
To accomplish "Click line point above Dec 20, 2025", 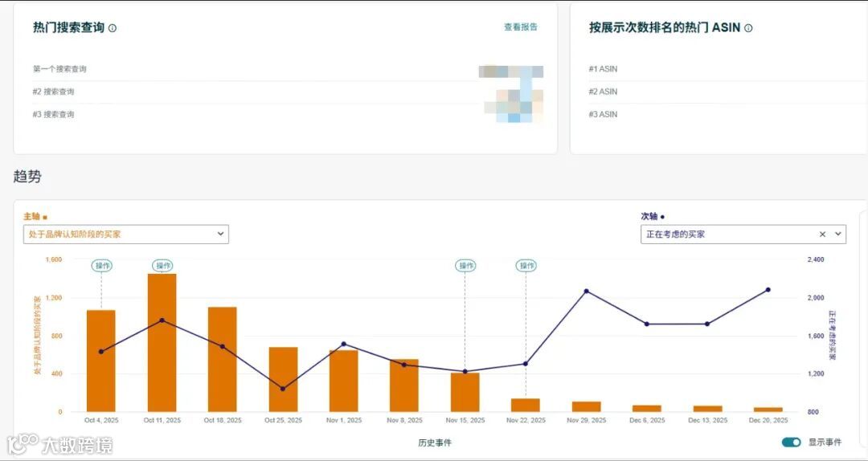I will coord(768,289).
